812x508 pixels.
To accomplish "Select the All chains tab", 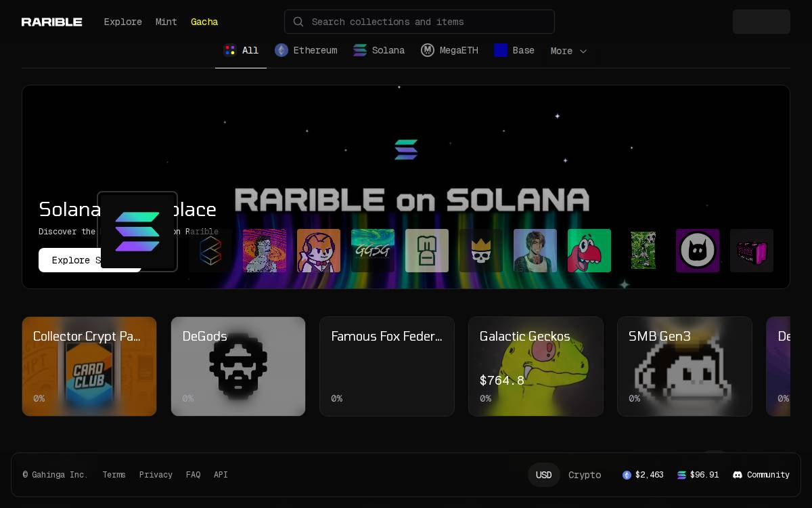I will point(241,51).
